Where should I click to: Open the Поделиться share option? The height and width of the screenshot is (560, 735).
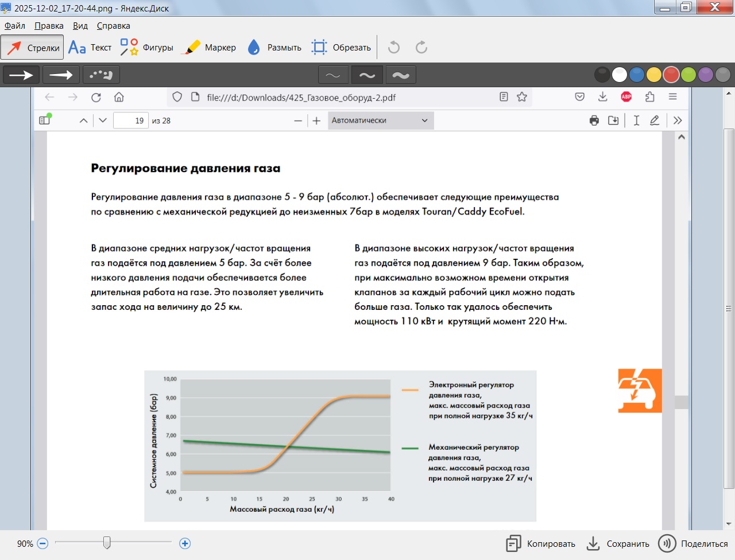693,544
